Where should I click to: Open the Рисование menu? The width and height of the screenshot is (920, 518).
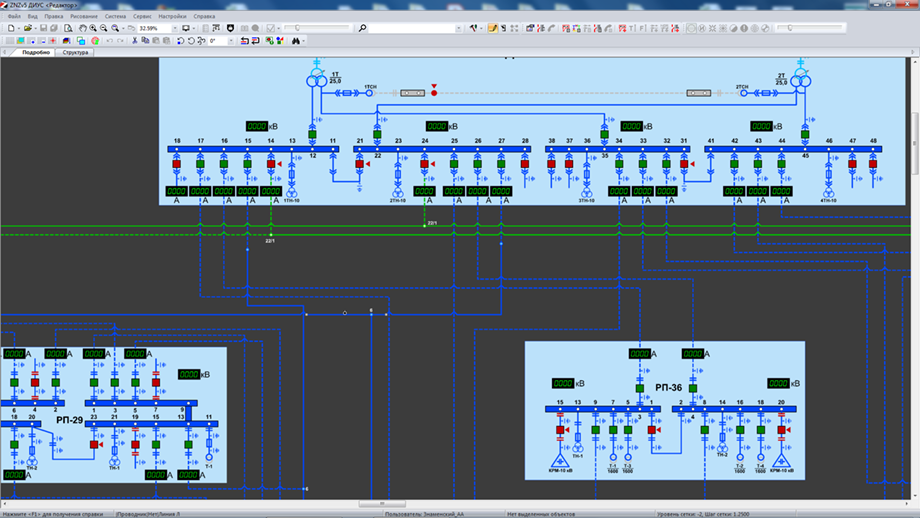click(x=84, y=17)
